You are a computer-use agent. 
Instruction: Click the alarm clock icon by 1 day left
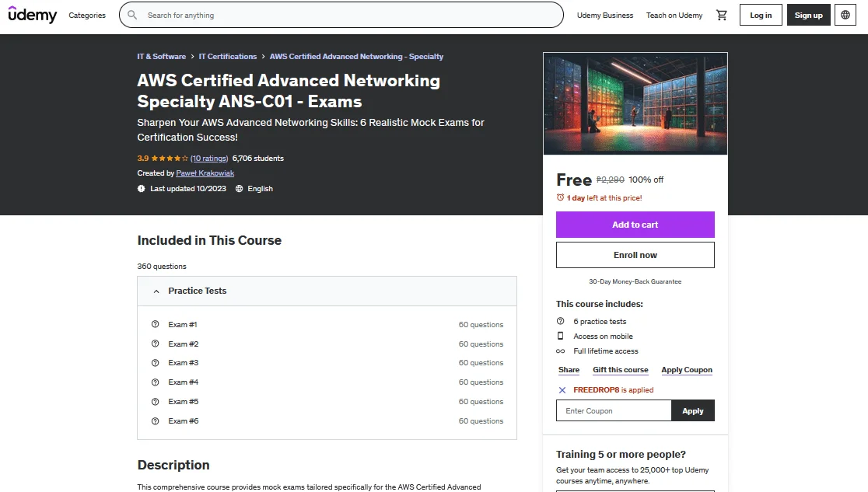(x=560, y=197)
